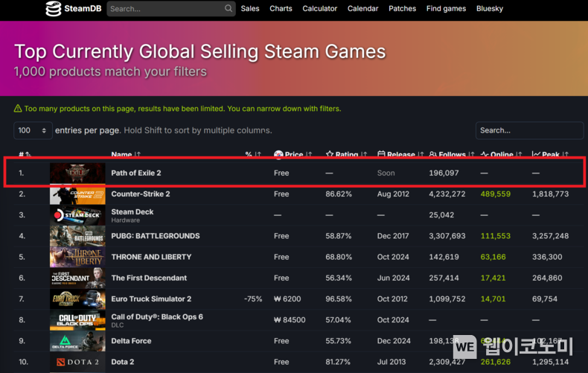588x373 pixels.
Task: Sort by the Release column
Action: 400,154
